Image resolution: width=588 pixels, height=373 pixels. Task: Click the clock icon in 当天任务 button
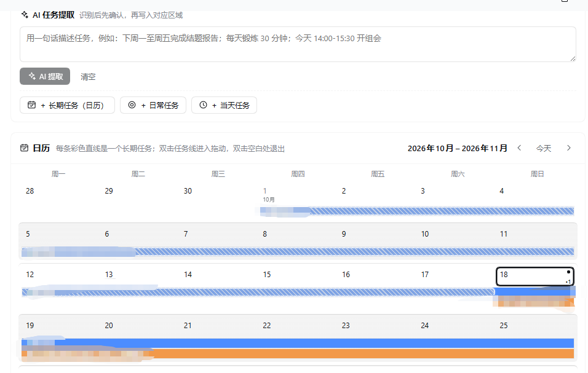click(203, 105)
